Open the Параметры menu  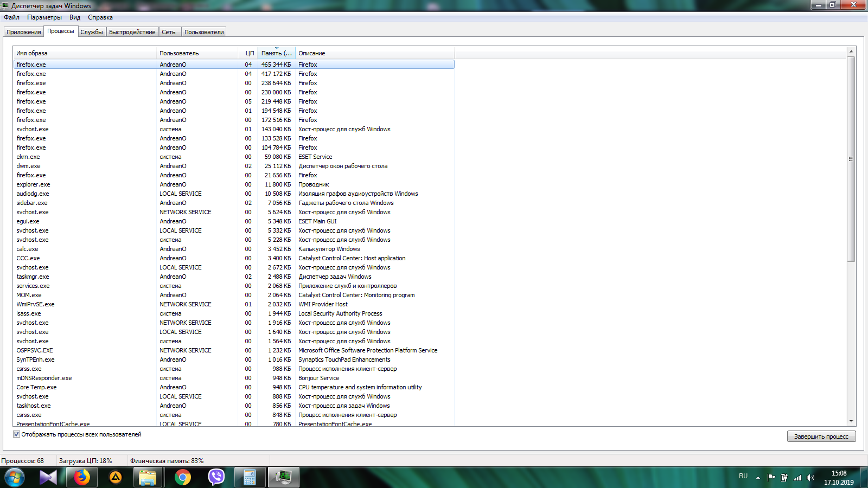click(x=44, y=17)
